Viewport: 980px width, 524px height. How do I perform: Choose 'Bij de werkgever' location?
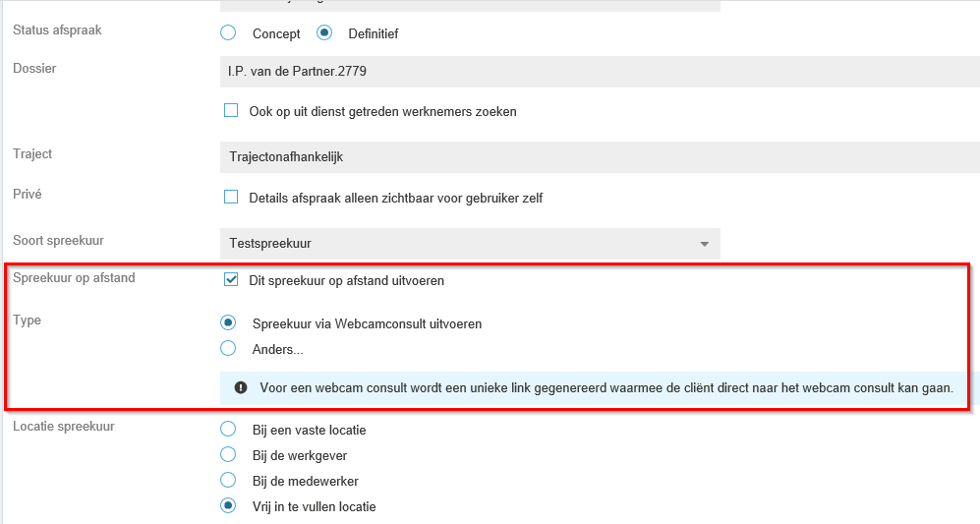click(229, 455)
